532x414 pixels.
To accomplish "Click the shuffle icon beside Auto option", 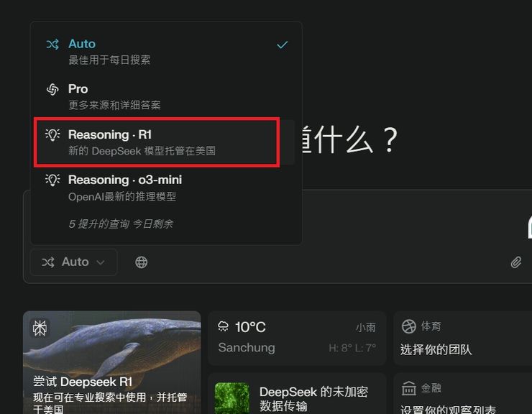I will click(52, 44).
